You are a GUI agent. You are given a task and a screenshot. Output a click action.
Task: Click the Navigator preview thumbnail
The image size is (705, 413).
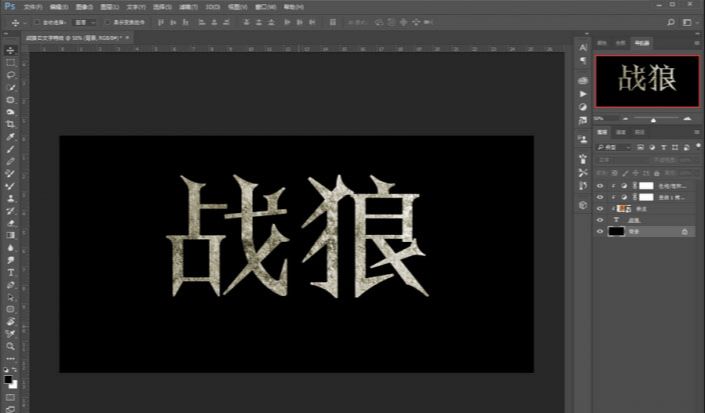click(647, 81)
